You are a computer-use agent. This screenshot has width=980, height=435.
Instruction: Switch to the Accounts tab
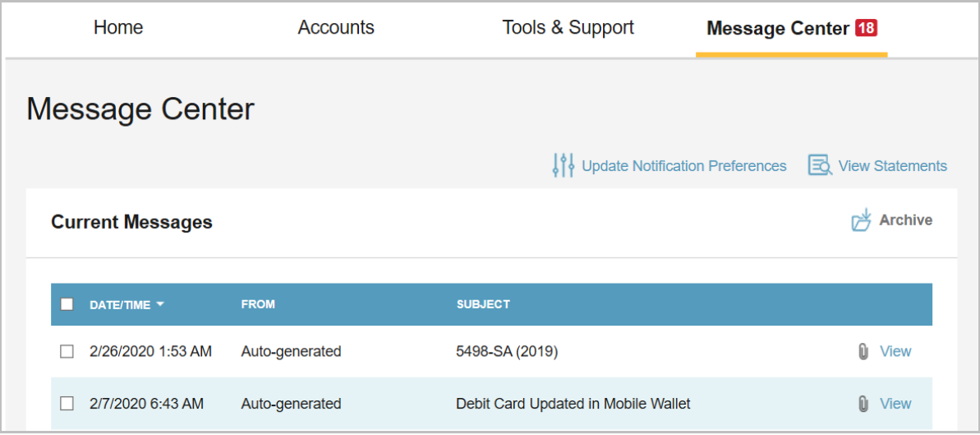336,28
